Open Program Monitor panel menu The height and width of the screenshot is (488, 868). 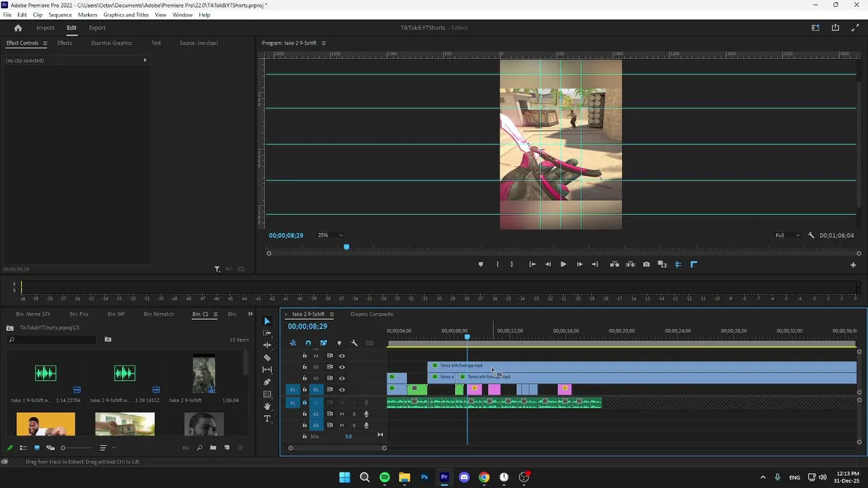point(323,43)
